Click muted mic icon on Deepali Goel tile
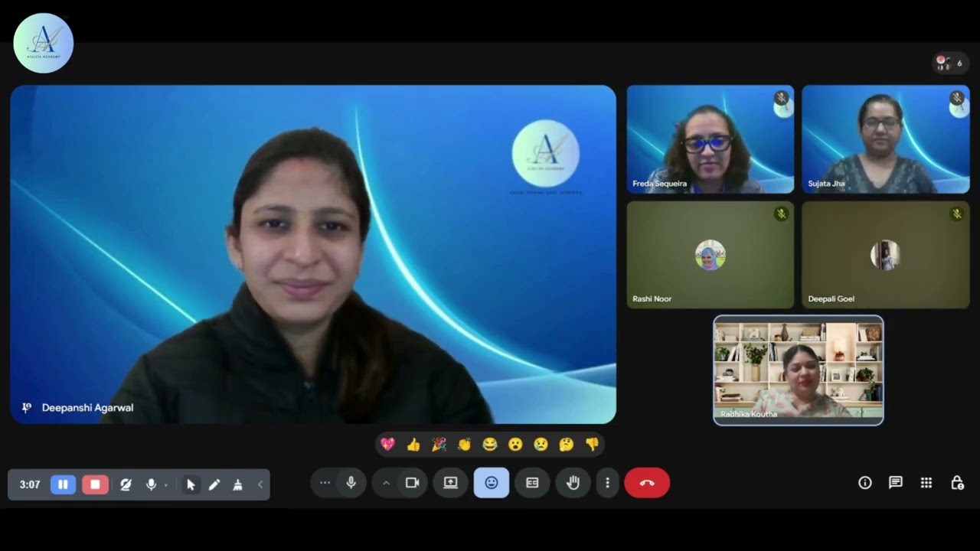 [956, 214]
